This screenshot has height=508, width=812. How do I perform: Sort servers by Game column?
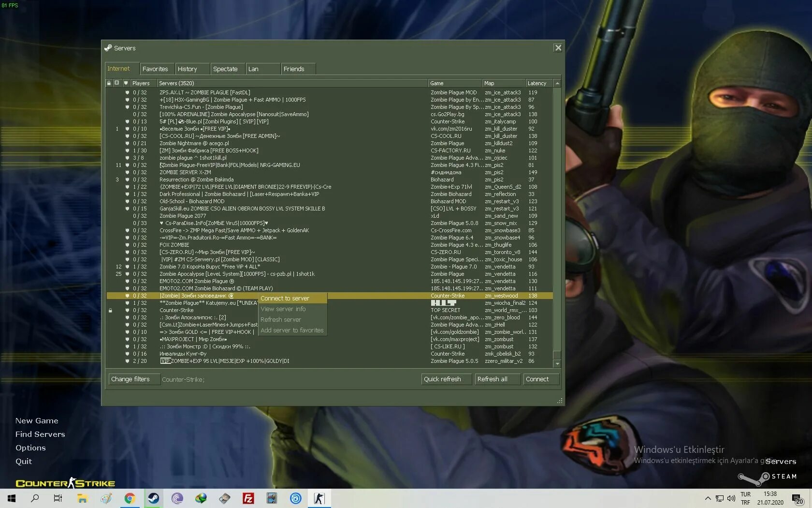click(455, 83)
